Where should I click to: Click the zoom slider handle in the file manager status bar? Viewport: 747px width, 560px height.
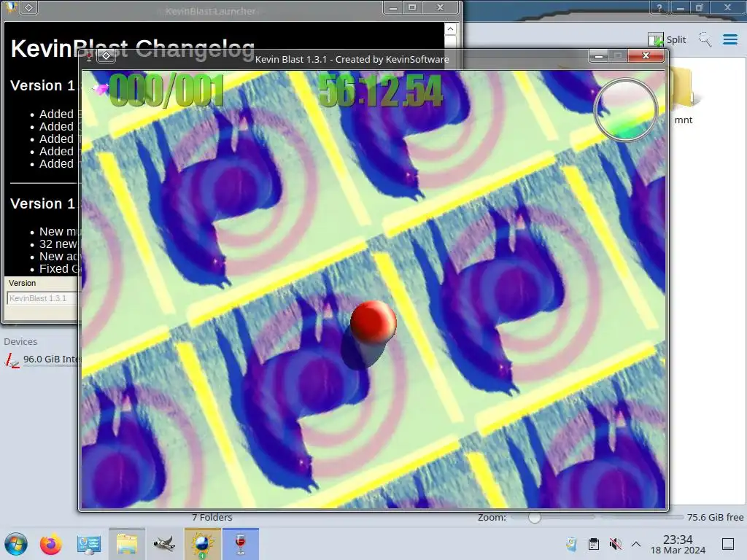[535, 517]
